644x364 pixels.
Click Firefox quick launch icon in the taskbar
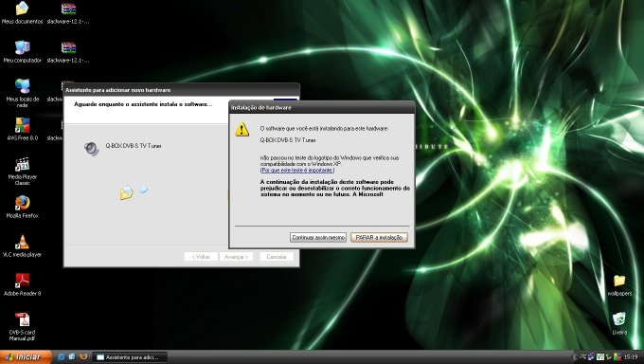click(83, 356)
